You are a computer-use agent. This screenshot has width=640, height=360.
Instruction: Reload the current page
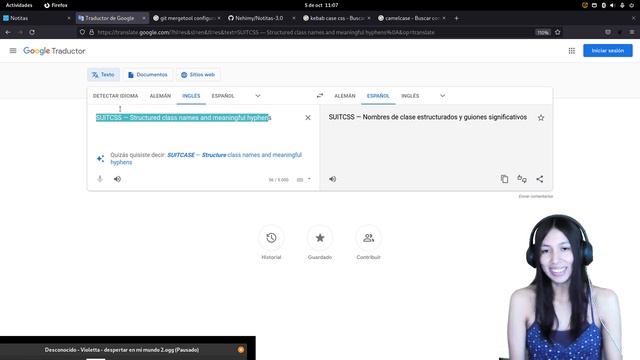coord(32,32)
